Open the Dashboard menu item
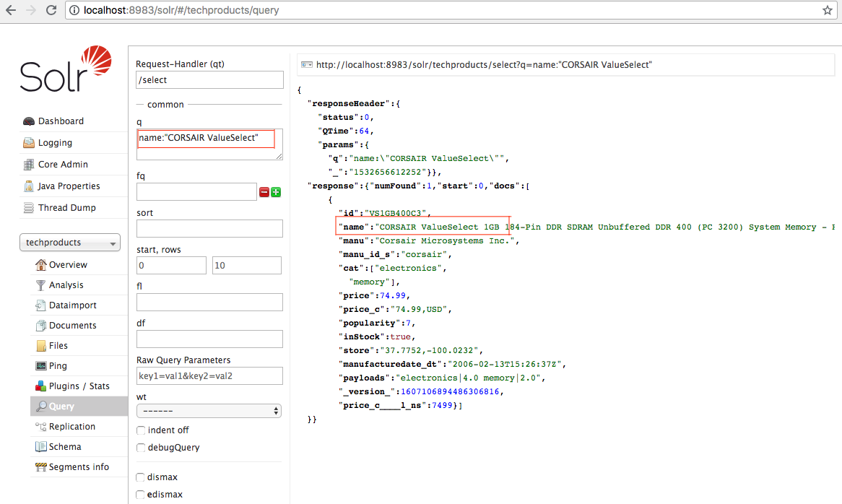This screenshot has width=842, height=504. click(x=61, y=121)
